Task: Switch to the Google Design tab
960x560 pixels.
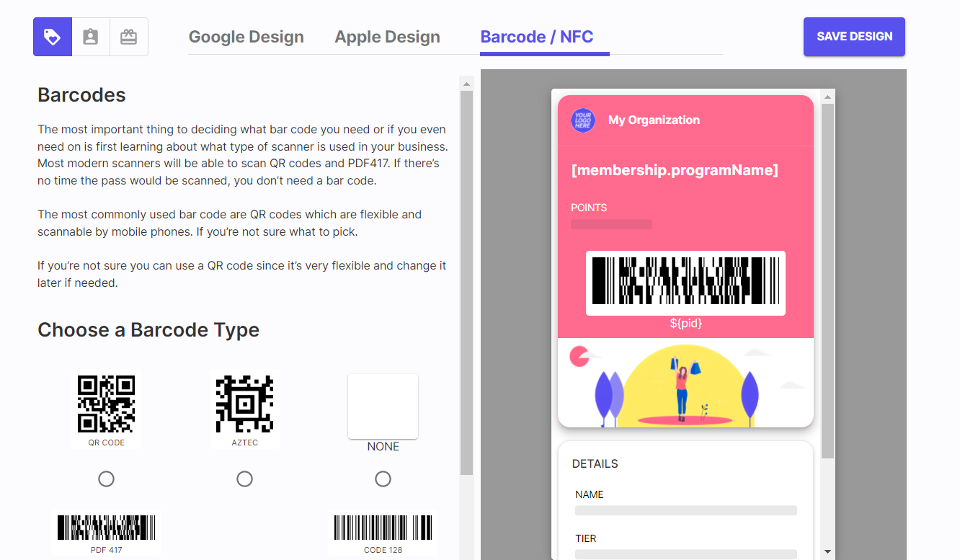Action: pyautogui.click(x=246, y=37)
